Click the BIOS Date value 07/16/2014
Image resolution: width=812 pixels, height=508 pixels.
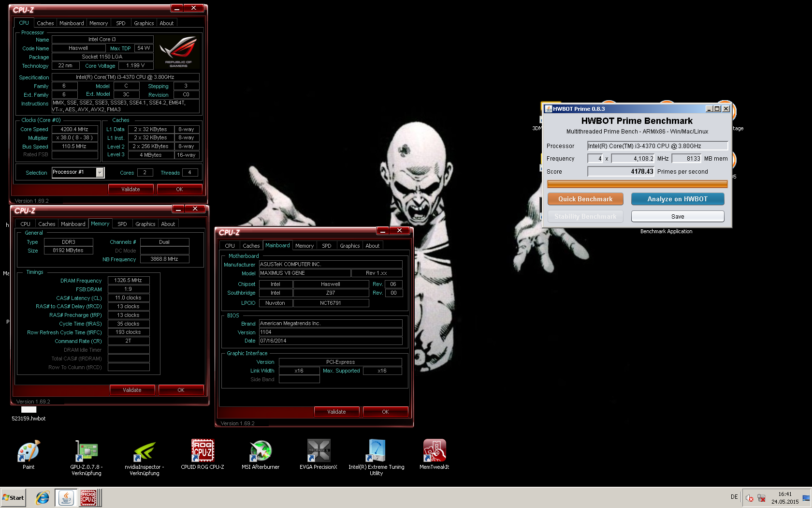pyautogui.click(x=331, y=341)
